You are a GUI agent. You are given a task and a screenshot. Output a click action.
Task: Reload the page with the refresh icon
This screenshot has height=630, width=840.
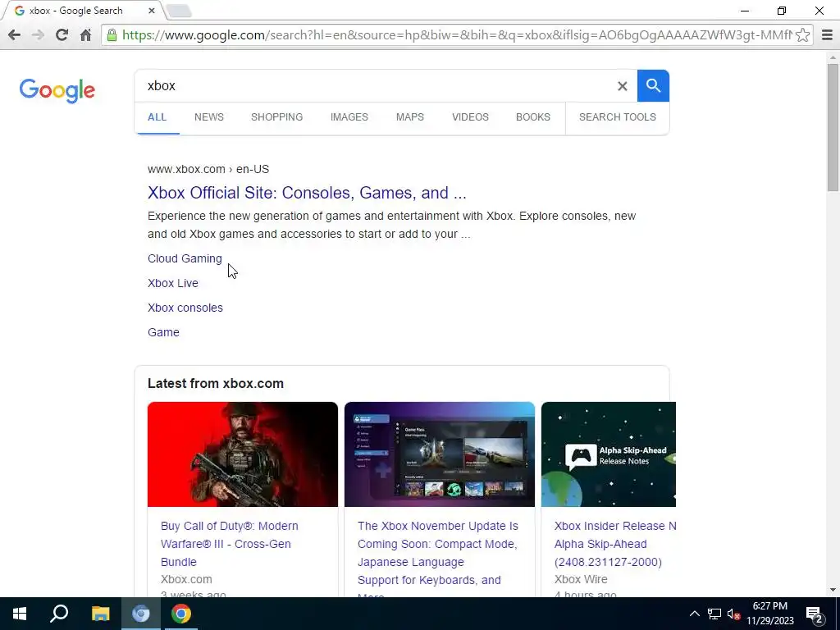click(62, 35)
